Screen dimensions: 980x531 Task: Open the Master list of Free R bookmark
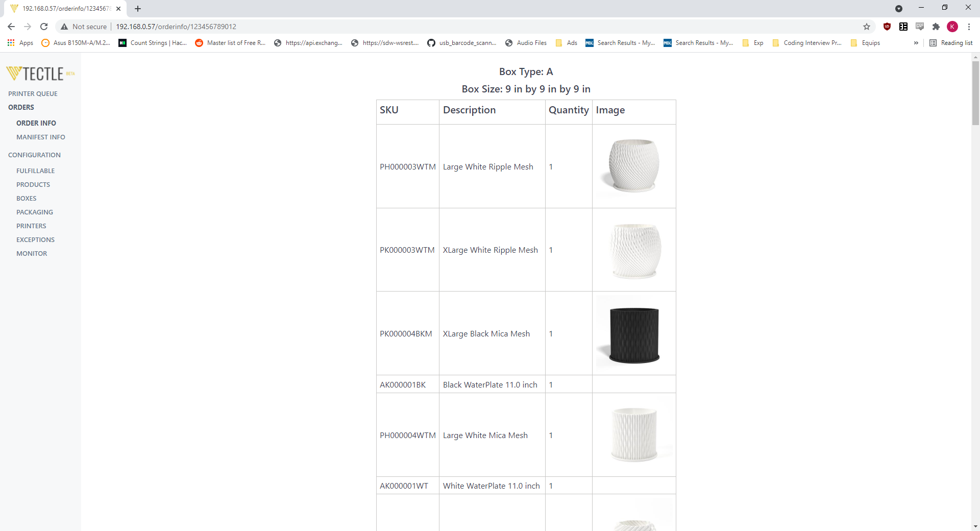(231, 43)
